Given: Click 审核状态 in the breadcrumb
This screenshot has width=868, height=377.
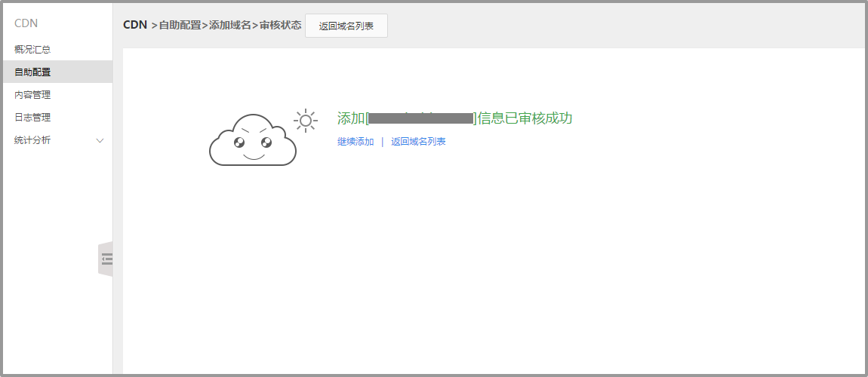Looking at the screenshot, I should (280, 26).
